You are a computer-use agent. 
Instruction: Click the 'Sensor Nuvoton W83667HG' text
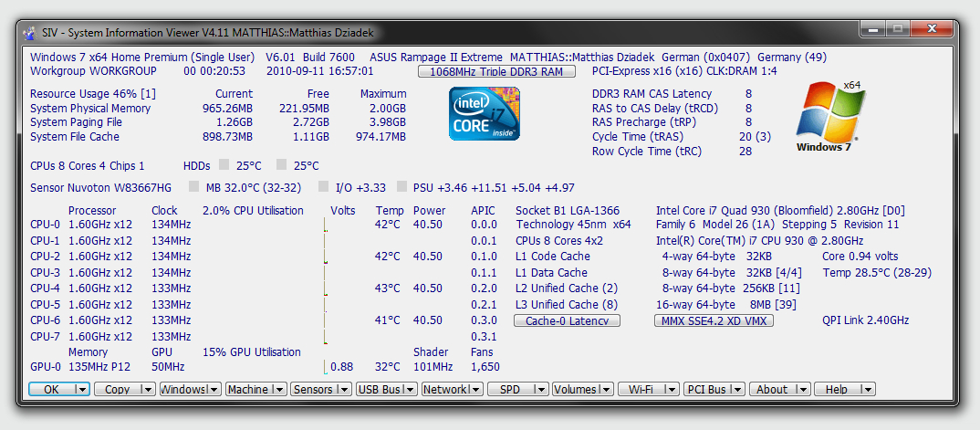pos(100,187)
